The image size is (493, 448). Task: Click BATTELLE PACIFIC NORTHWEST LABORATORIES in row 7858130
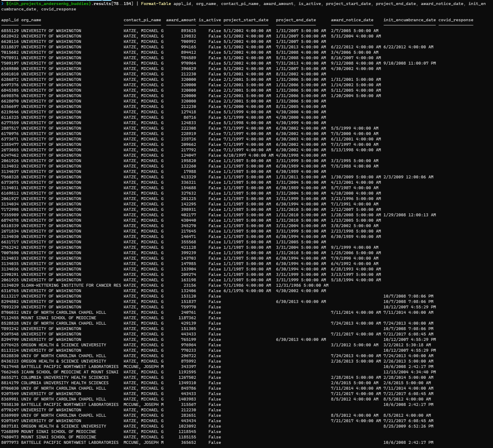click(70, 405)
